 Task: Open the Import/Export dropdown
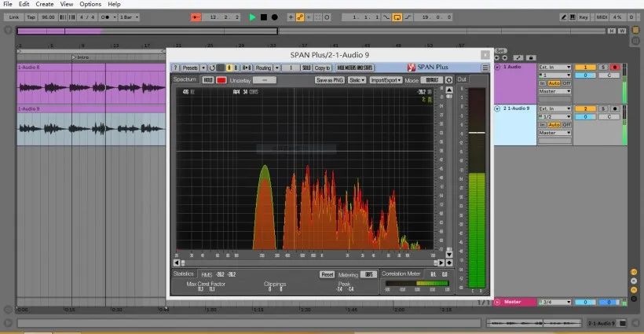(x=386, y=80)
